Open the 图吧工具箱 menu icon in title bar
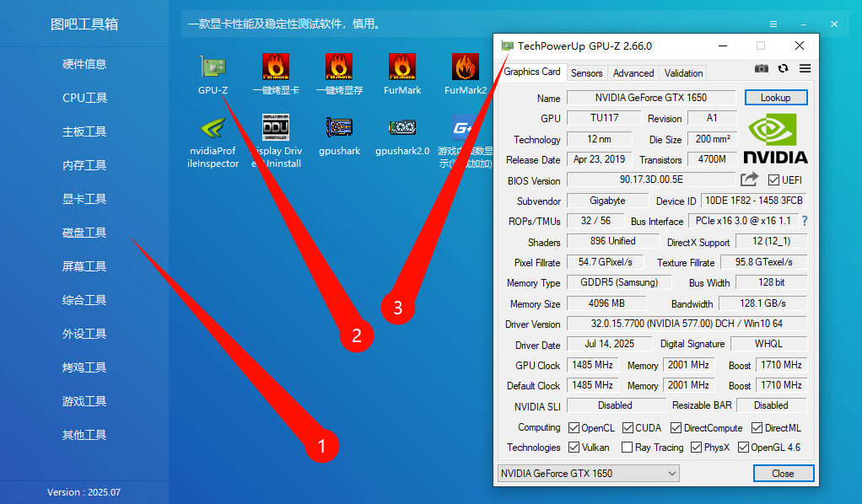Image resolution: width=862 pixels, height=504 pixels. click(x=773, y=24)
